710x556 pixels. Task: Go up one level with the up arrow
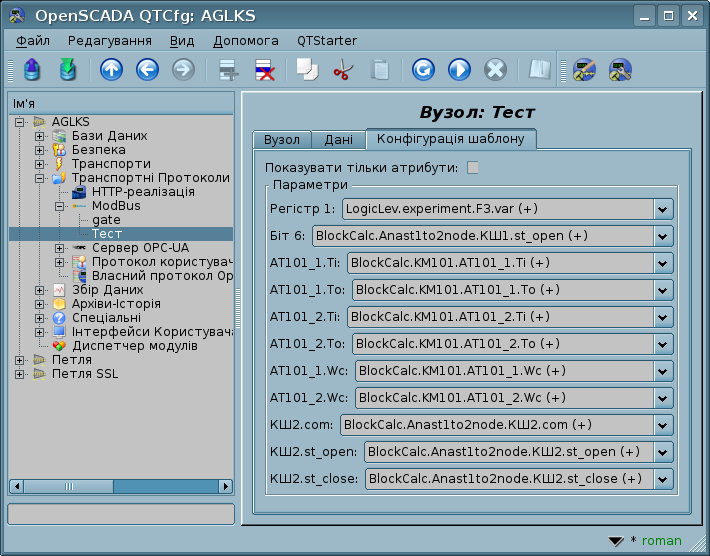point(111,70)
